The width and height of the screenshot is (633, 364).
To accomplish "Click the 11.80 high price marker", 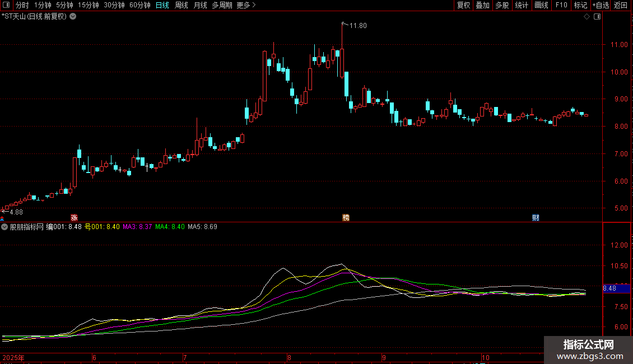I will 357,26.
